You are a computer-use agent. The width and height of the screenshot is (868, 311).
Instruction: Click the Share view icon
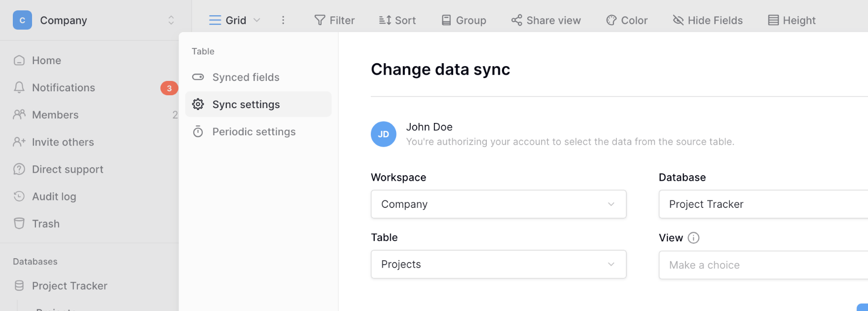point(516,20)
